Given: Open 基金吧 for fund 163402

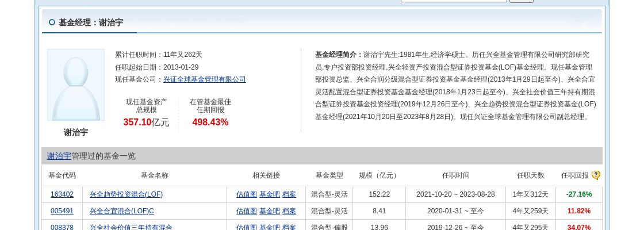Looking at the screenshot, I should 270,194.
